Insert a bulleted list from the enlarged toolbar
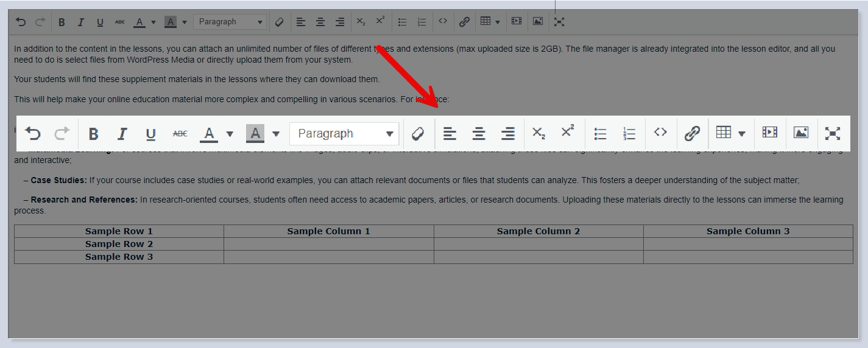868x348 pixels. pos(601,133)
